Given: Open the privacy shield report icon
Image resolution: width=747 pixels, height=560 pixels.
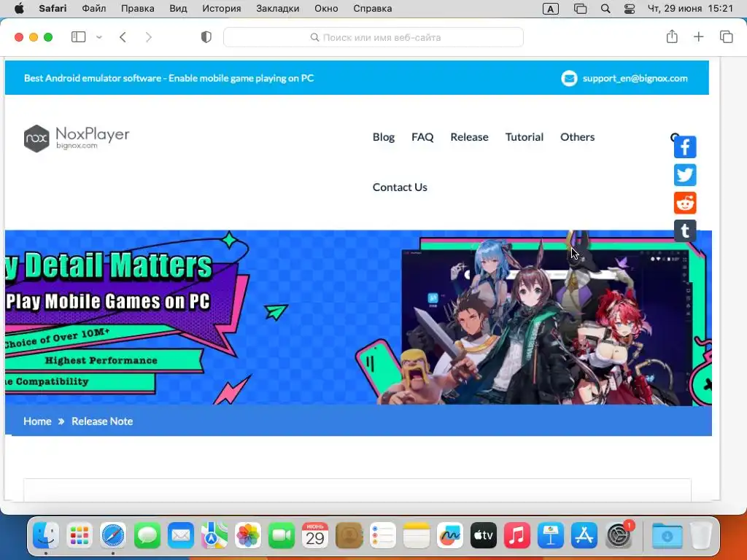Looking at the screenshot, I should [x=206, y=37].
